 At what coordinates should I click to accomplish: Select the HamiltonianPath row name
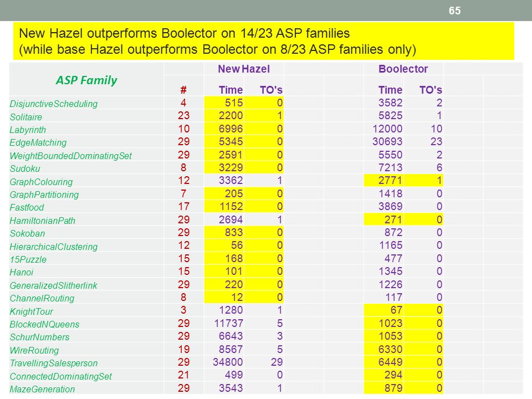tap(43, 221)
